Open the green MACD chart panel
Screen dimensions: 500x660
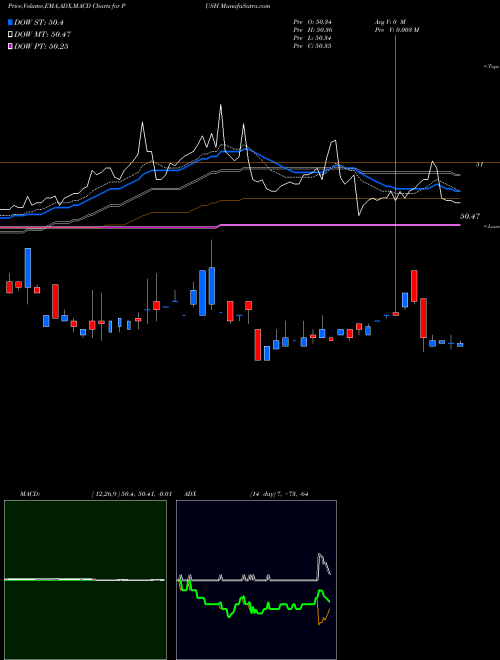click(x=85, y=580)
